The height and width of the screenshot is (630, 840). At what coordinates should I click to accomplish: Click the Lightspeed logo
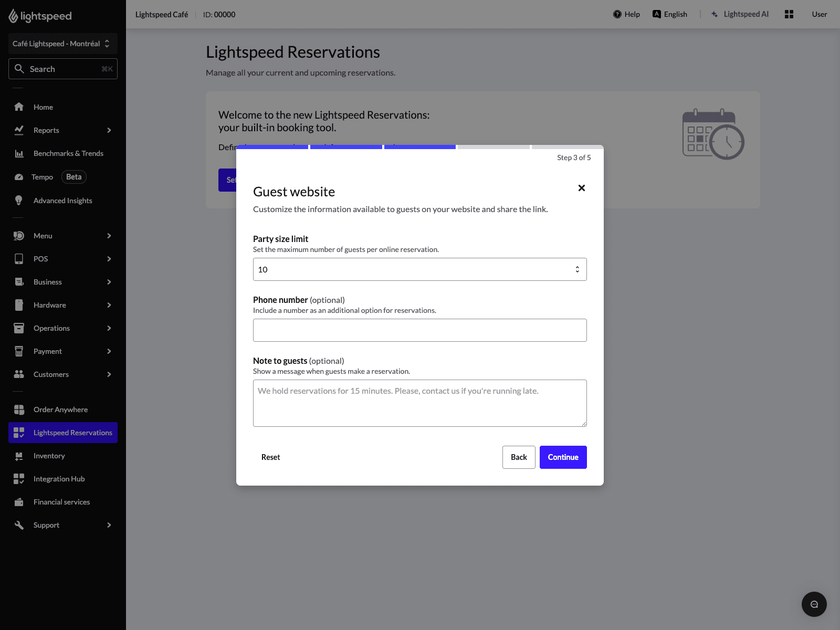[39, 16]
